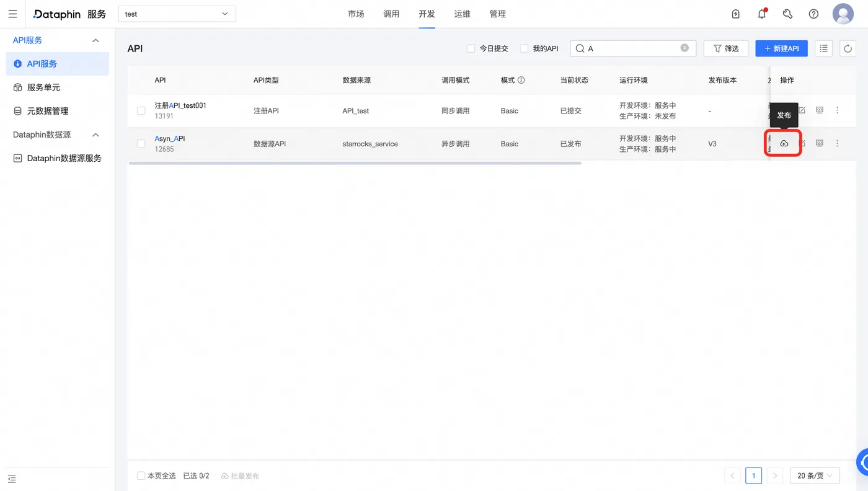
Task: Open 元数据管理 in the sidebar
Action: 58,111
